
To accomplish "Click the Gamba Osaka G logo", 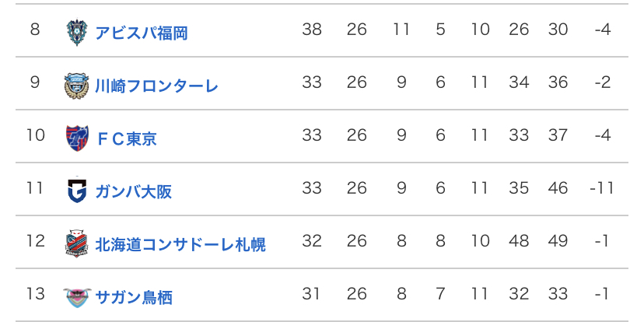I will (77, 191).
